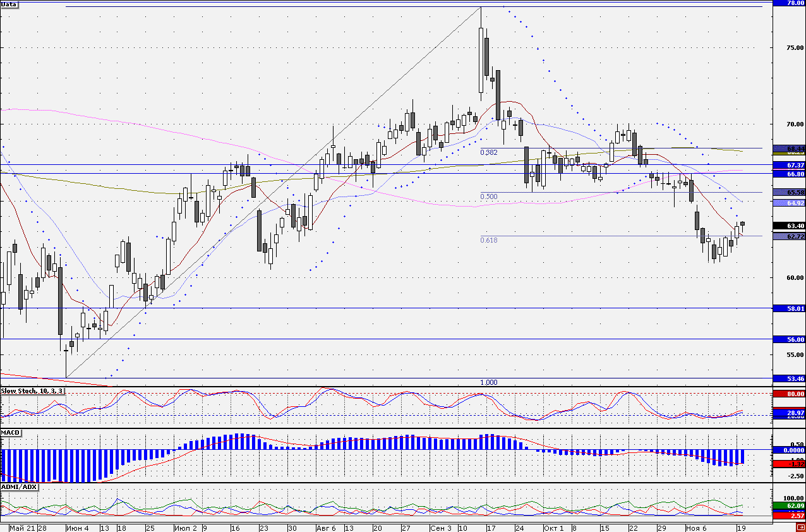This screenshot has width=806, height=532.
Task: Click the Окт 1 date label
Action: click(x=554, y=528)
